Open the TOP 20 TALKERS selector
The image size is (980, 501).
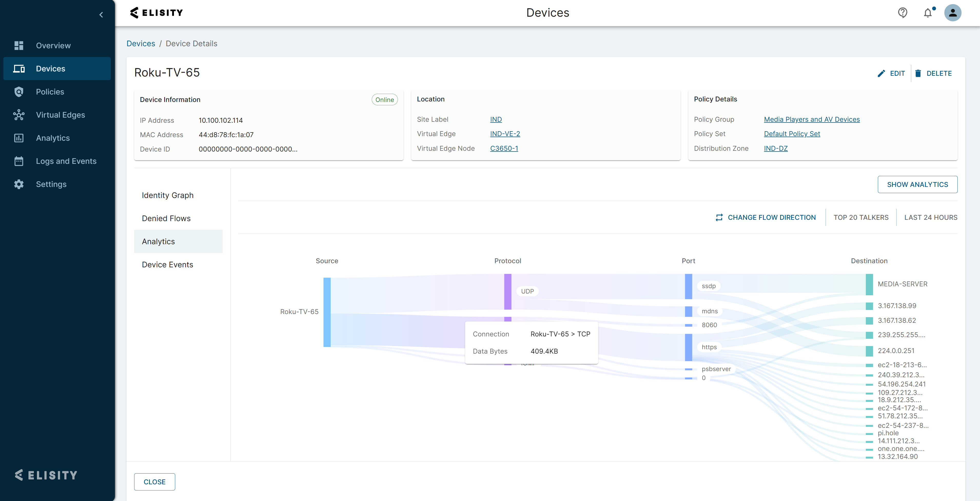tap(861, 218)
